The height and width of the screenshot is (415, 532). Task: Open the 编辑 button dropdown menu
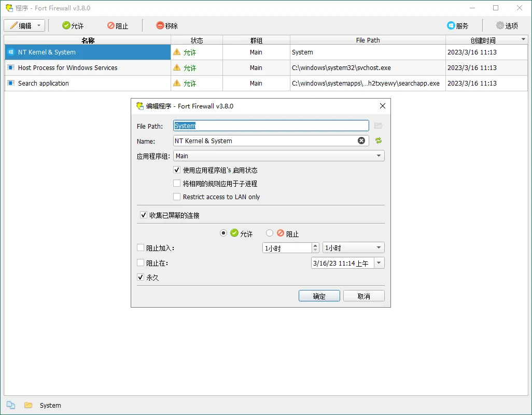pyautogui.click(x=38, y=25)
